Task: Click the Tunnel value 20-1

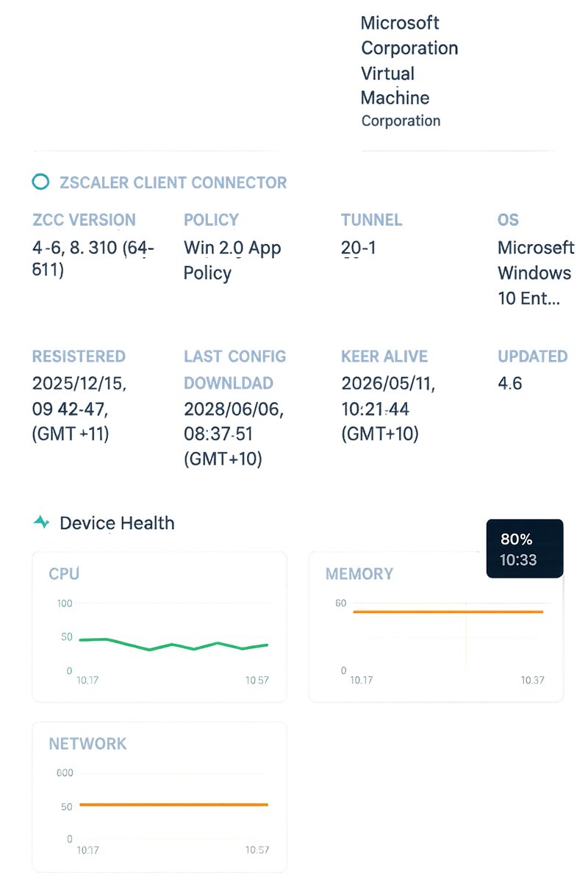Action: coord(359,248)
